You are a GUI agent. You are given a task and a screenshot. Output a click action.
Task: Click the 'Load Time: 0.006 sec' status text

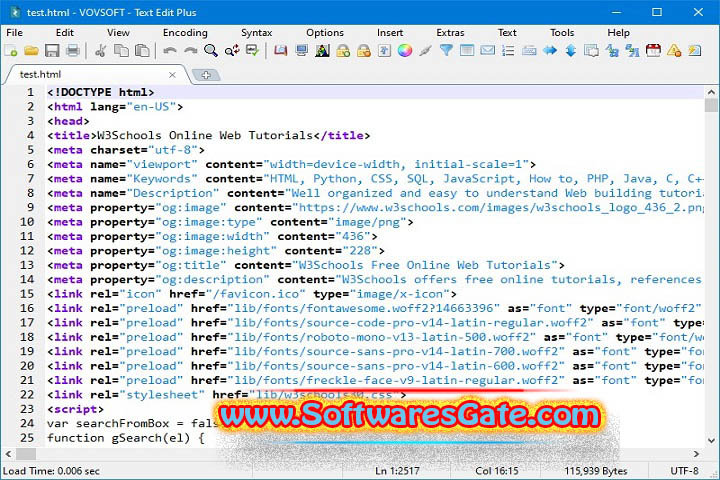tap(51, 471)
